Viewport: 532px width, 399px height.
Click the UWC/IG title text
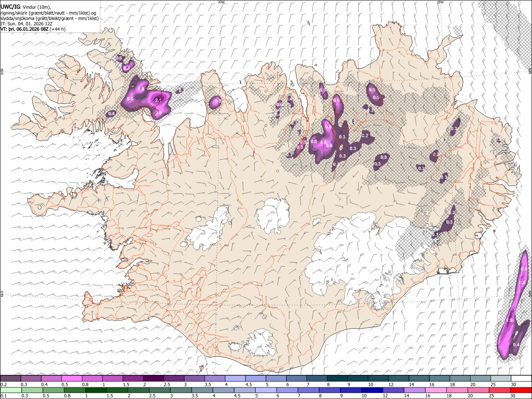[10, 7]
